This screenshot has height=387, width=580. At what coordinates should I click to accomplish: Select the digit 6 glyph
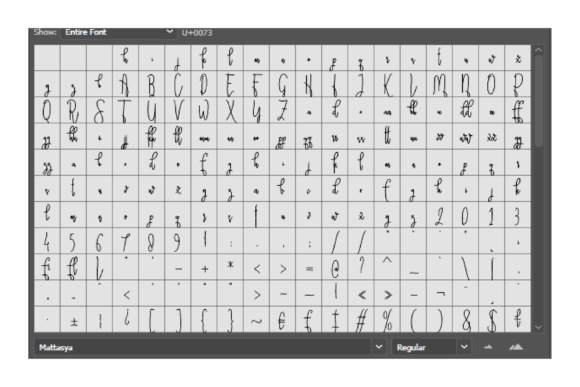pos(100,241)
